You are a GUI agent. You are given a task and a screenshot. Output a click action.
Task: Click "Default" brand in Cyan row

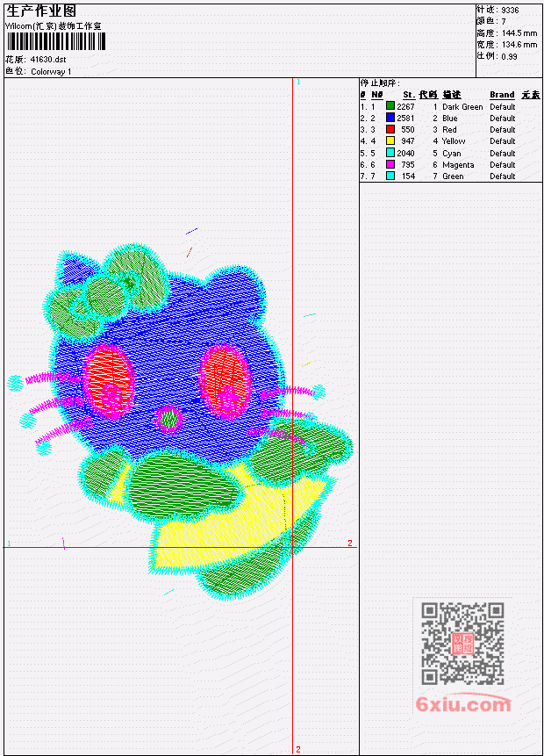pos(503,154)
